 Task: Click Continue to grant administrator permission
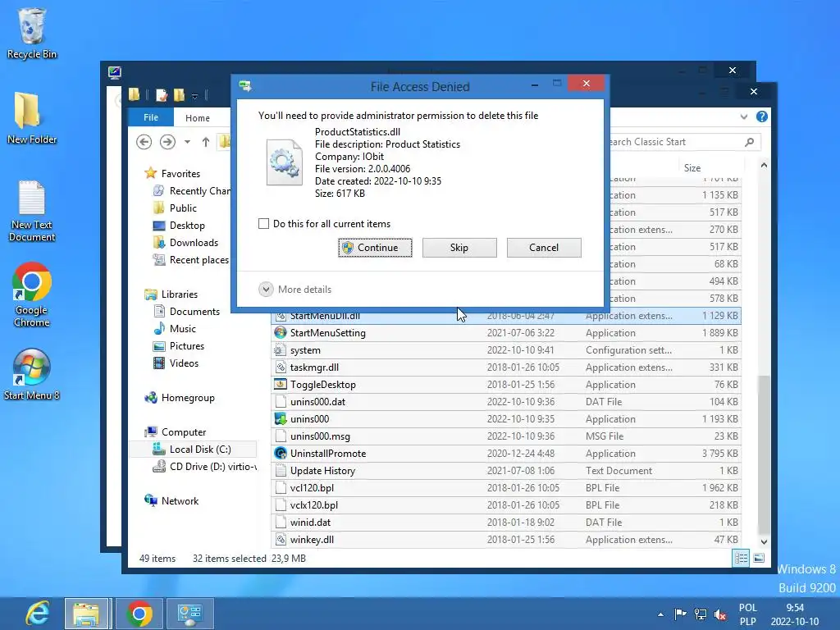click(375, 248)
